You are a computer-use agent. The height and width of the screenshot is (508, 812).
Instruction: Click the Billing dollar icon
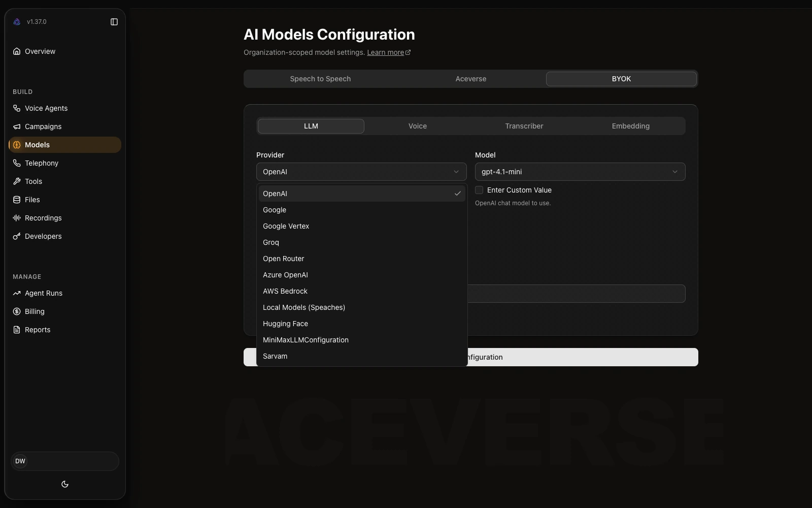tap(17, 311)
